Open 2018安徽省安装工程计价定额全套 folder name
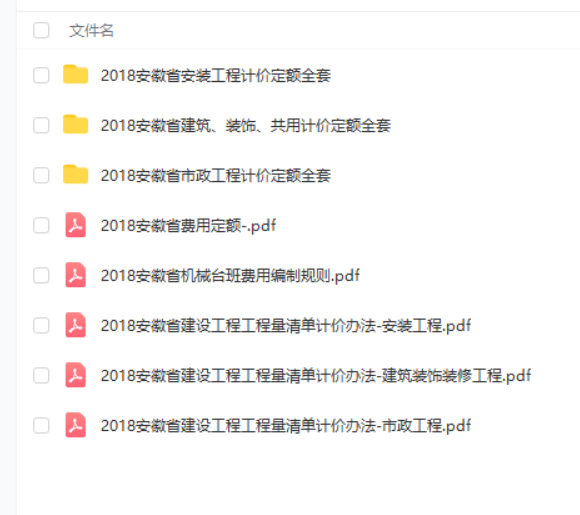 (216, 75)
